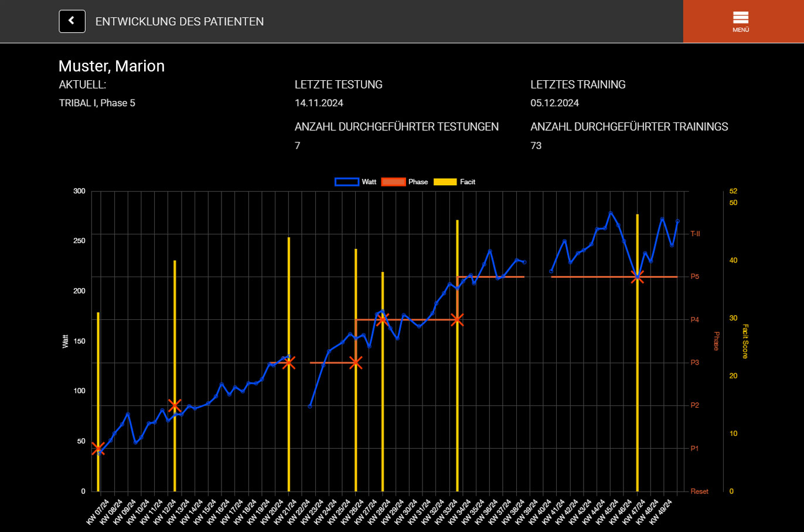This screenshot has height=532, width=804.
Task: Click the P3 phase cross marker at KW 21/24
Action: [288, 363]
